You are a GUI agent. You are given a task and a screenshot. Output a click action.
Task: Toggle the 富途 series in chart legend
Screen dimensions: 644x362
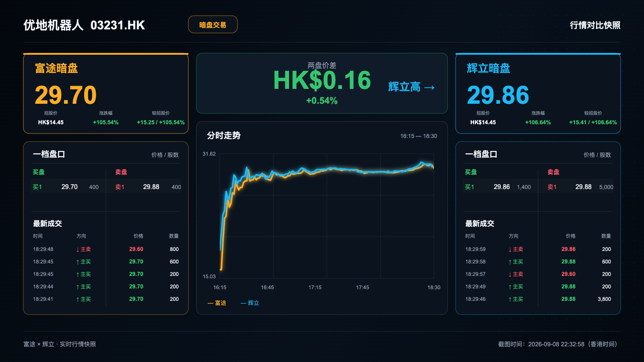tap(217, 303)
